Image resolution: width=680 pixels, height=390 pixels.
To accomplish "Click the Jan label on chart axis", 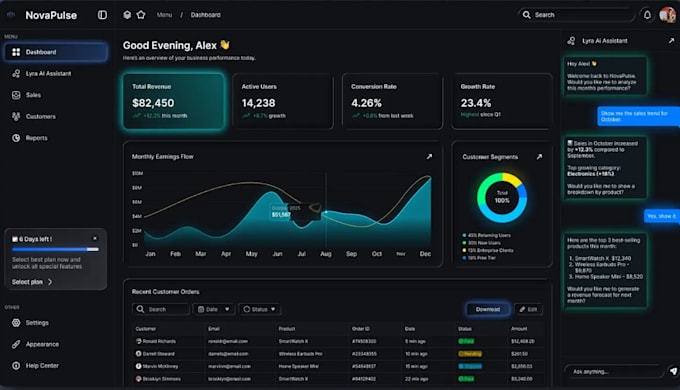I will [x=150, y=254].
